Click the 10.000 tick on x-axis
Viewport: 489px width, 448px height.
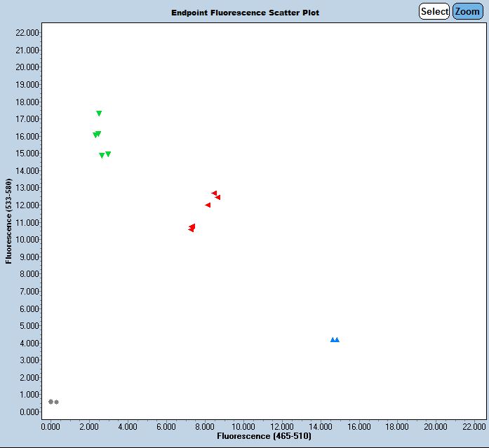[x=243, y=426]
